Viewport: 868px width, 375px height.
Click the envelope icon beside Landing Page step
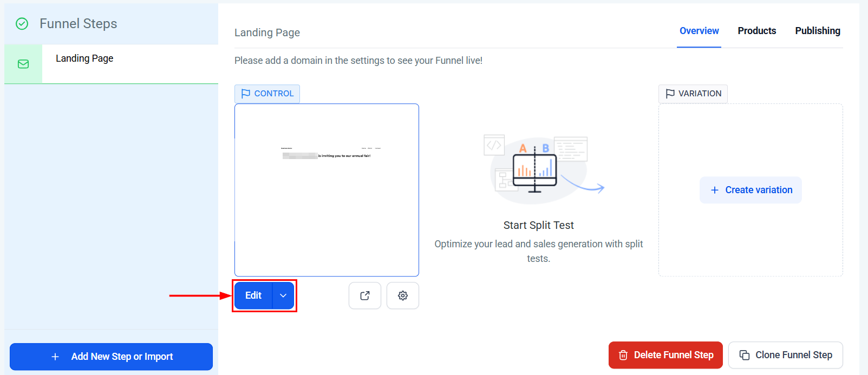click(x=23, y=64)
